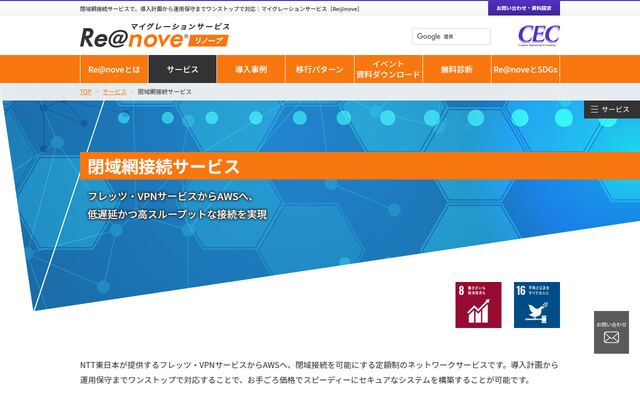The image size is (640, 400).
Task: Navigate to 無料診断 page
Action: click(x=457, y=69)
